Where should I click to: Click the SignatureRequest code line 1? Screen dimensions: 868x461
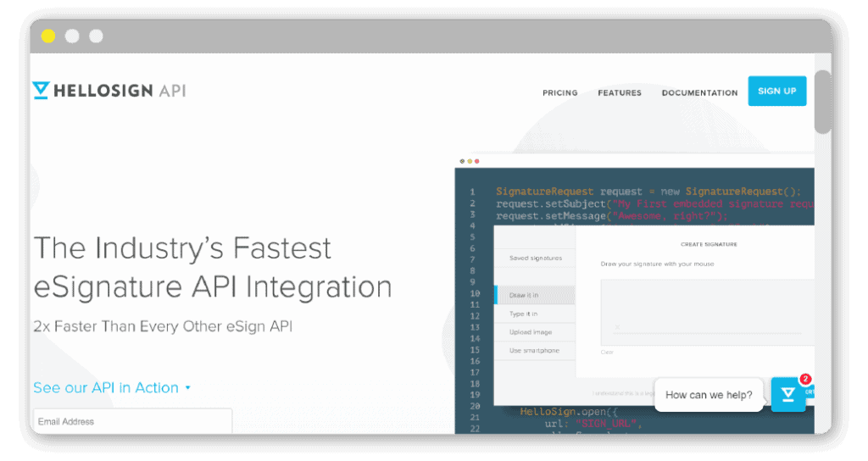[x=648, y=192]
